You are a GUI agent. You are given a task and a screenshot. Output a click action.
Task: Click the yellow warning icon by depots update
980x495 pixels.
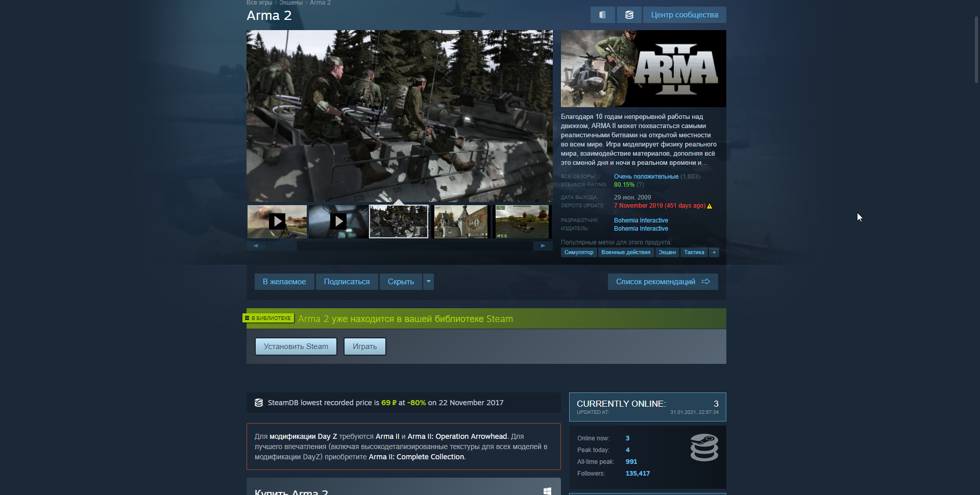coord(709,206)
